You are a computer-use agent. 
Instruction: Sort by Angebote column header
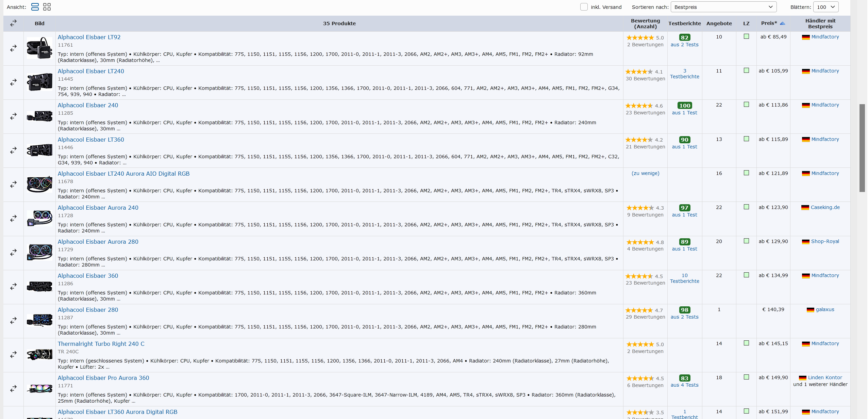tap(719, 23)
